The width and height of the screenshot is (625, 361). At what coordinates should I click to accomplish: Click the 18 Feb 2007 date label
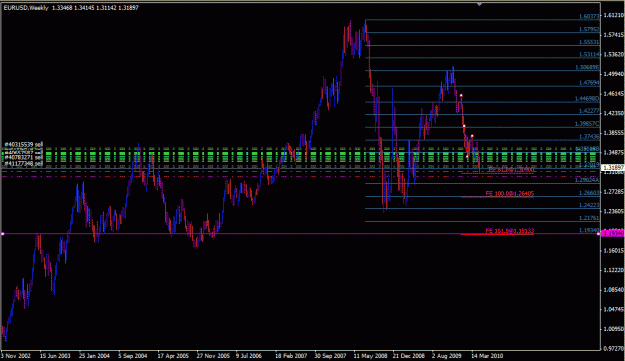coord(291,355)
